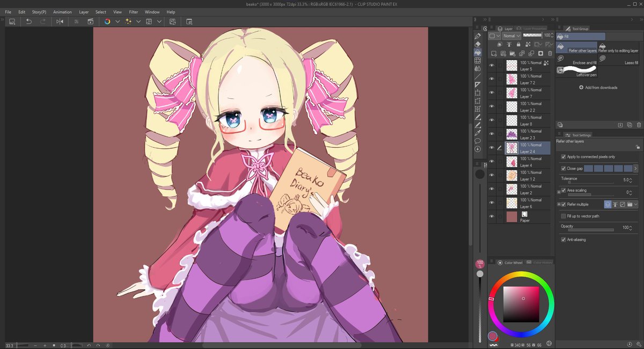Uncheck Apply to connected pixels only
644x349 pixels.
563,157
